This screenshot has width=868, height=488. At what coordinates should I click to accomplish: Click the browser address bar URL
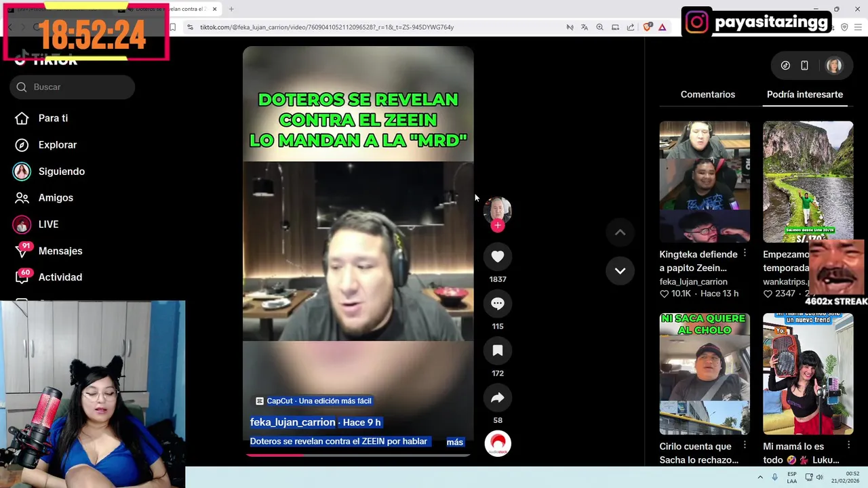(327, 27)
